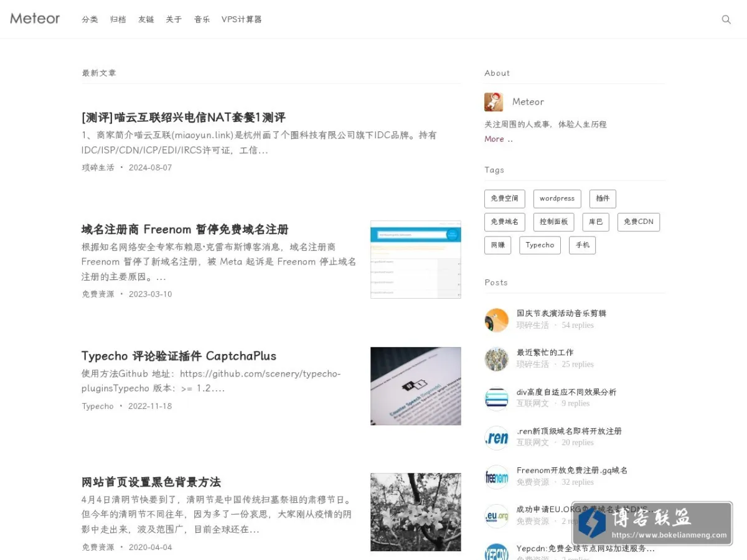Click 琐碎生活 beside 54 replies

(533, 325)
